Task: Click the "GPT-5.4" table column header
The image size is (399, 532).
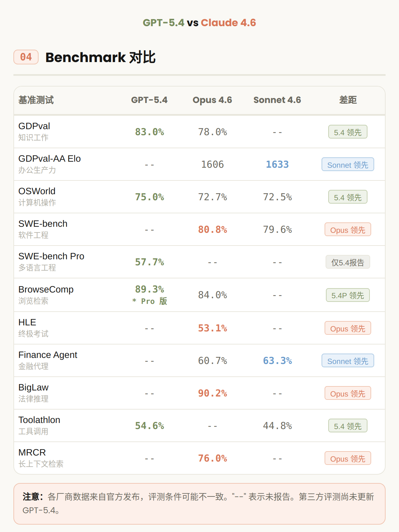Action: point(149,100)
